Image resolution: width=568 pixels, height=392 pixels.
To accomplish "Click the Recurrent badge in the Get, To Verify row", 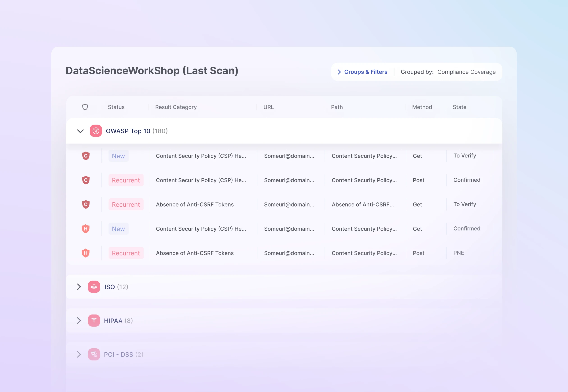I will [x=126, y=204].
